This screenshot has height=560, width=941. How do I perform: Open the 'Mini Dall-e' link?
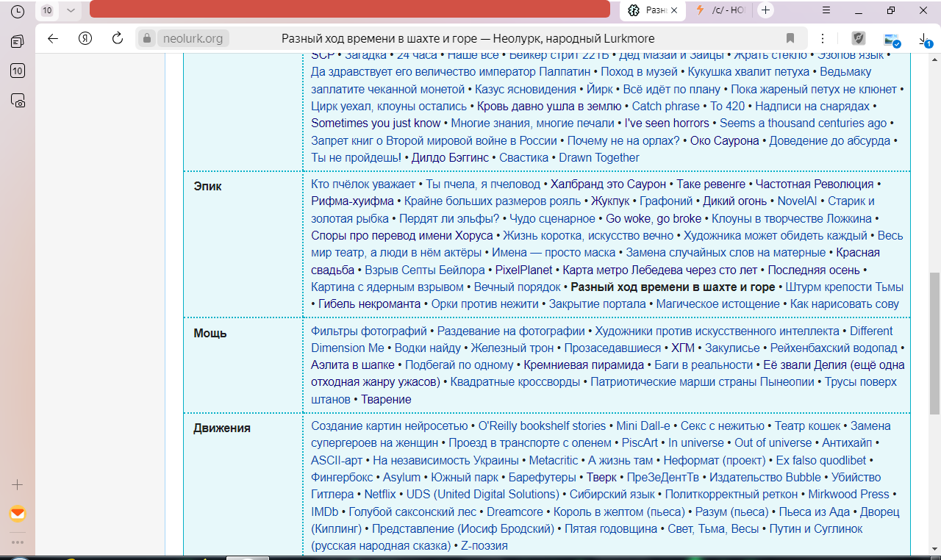tap(643, 426)
